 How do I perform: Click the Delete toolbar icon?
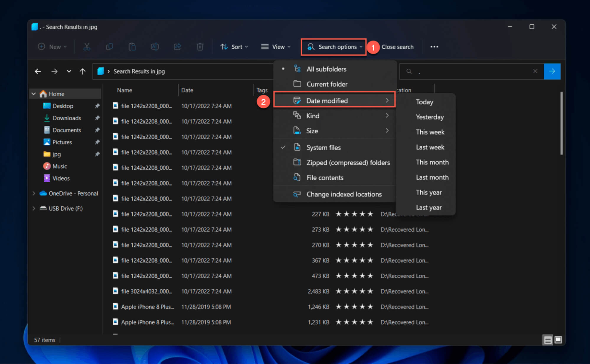coord(200,47)
